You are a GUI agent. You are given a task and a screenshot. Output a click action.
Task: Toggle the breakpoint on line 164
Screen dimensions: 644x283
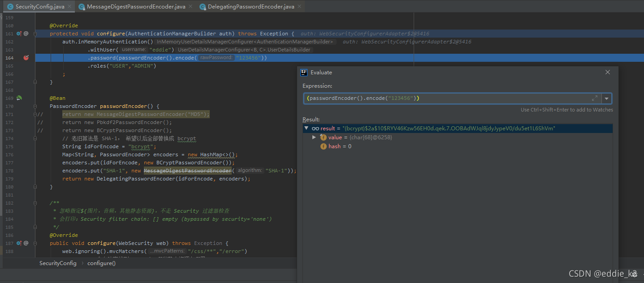click(26, 58)
